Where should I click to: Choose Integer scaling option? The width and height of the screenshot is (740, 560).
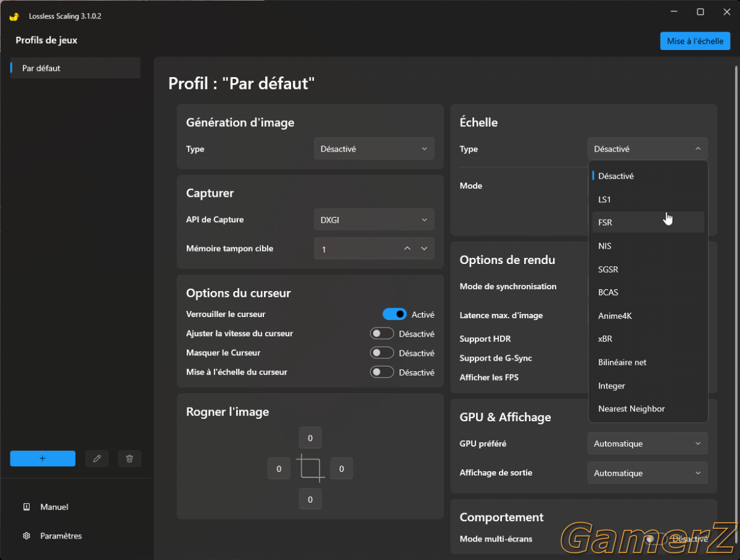[648, 385]
